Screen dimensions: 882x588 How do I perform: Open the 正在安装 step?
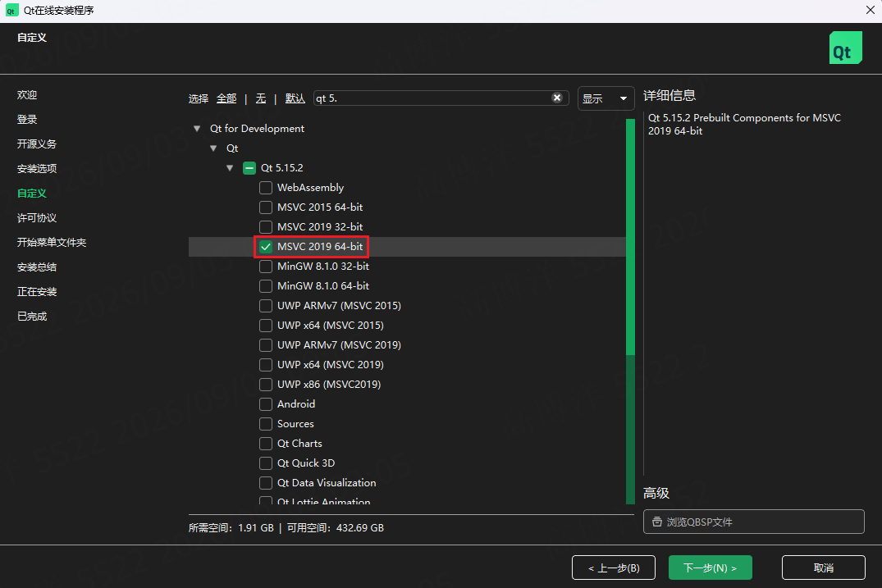click(37, 292)
